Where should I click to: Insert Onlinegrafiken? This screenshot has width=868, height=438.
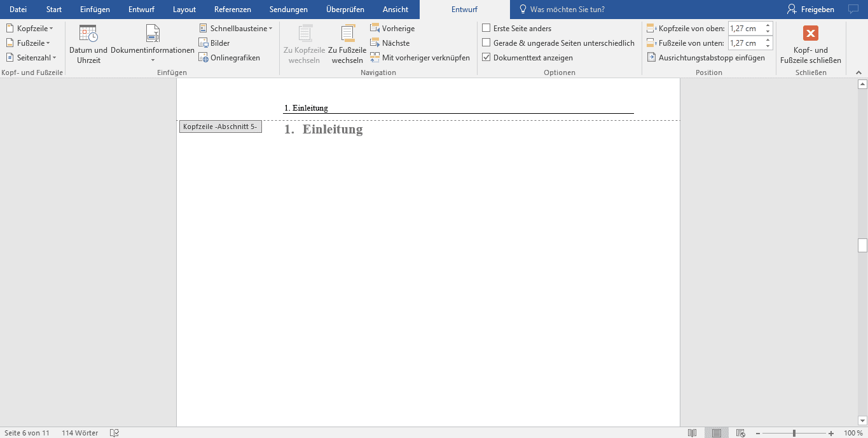tap(229, 58)
